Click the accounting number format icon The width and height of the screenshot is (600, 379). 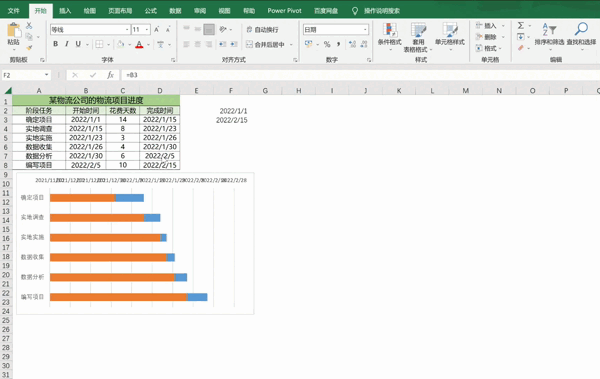[x=308, y=44]
